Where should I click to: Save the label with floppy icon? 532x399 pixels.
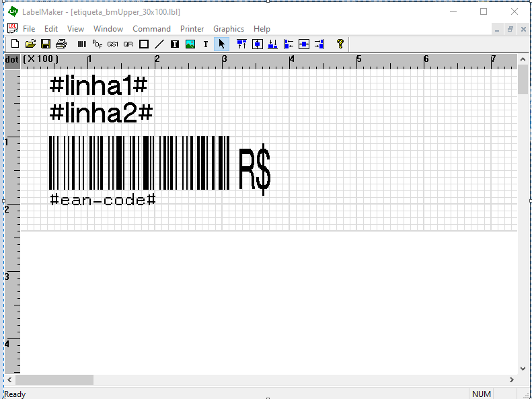[46, 44]
